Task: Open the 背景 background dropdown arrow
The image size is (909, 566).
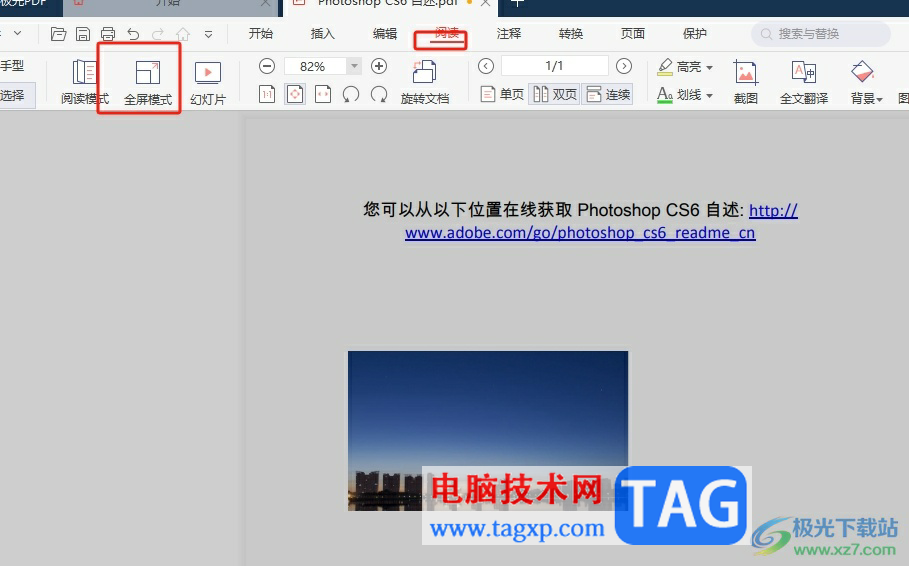Action: (879, 100)
